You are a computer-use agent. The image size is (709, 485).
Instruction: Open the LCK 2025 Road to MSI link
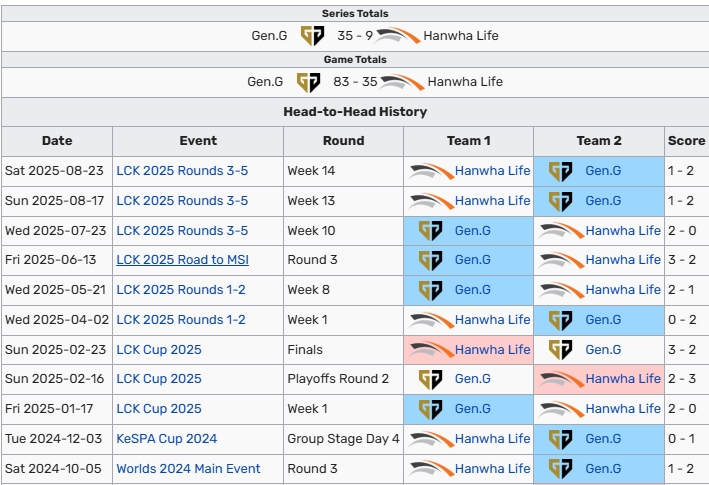tap(182, 260)
